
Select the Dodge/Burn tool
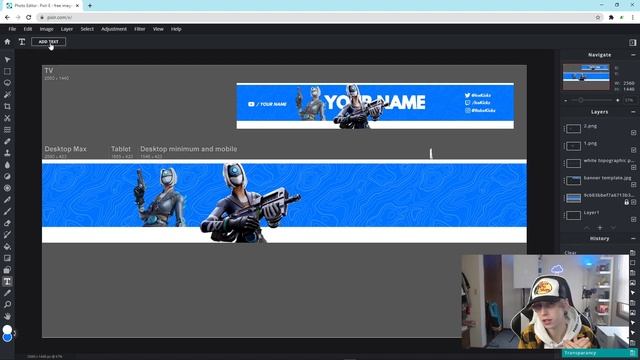7,176
